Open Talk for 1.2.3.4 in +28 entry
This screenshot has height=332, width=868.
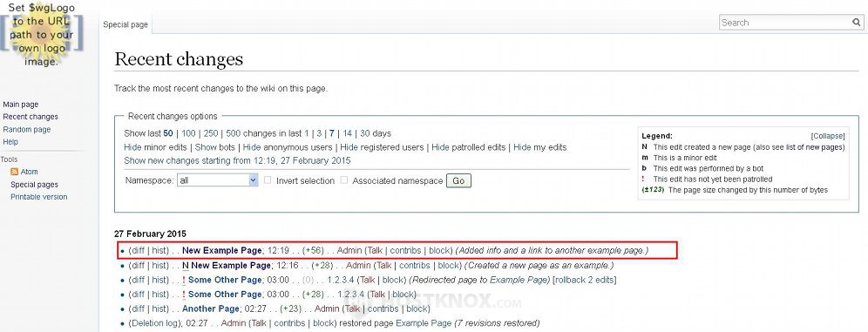377,295
